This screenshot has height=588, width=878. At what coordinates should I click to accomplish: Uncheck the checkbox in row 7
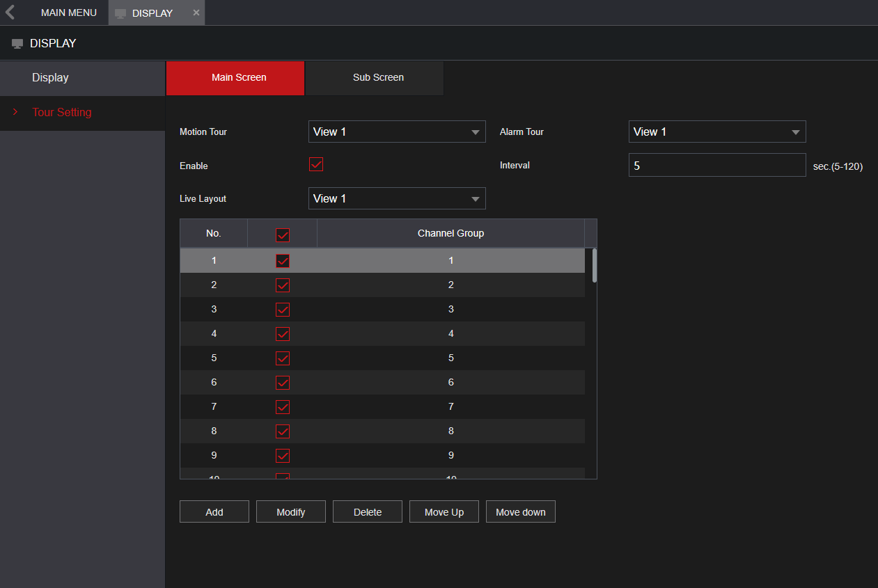point(283,407)
